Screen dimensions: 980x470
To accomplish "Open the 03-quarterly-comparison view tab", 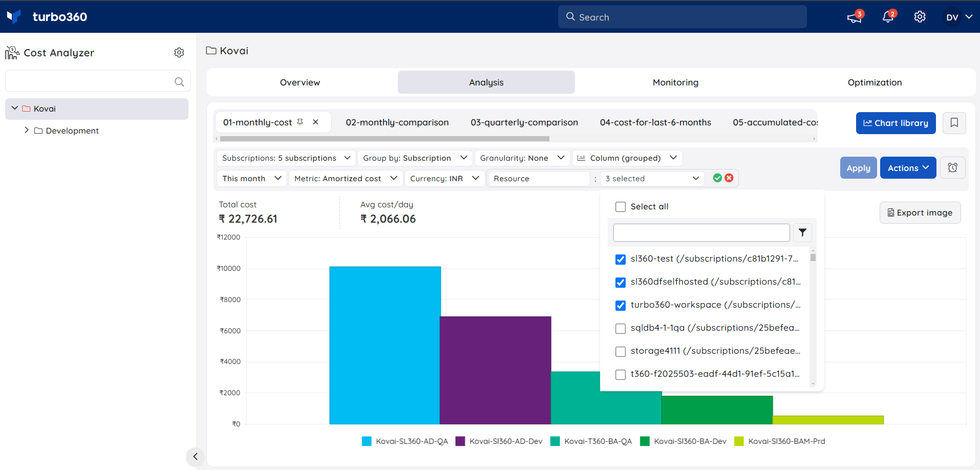I will pos(524,122).
